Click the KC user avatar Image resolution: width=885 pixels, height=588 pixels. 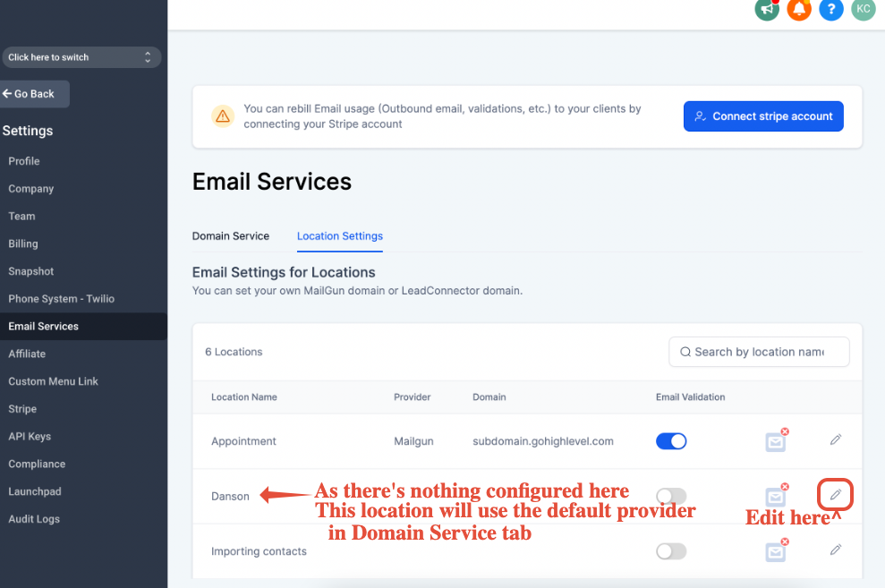[x=863, y=9]
